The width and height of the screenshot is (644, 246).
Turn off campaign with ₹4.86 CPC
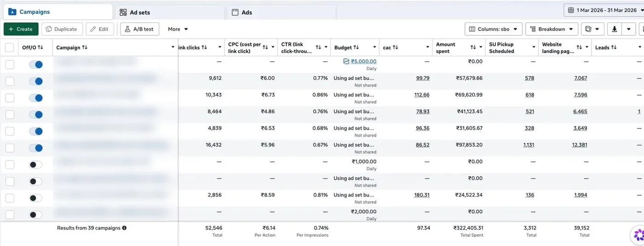[35, 114]
